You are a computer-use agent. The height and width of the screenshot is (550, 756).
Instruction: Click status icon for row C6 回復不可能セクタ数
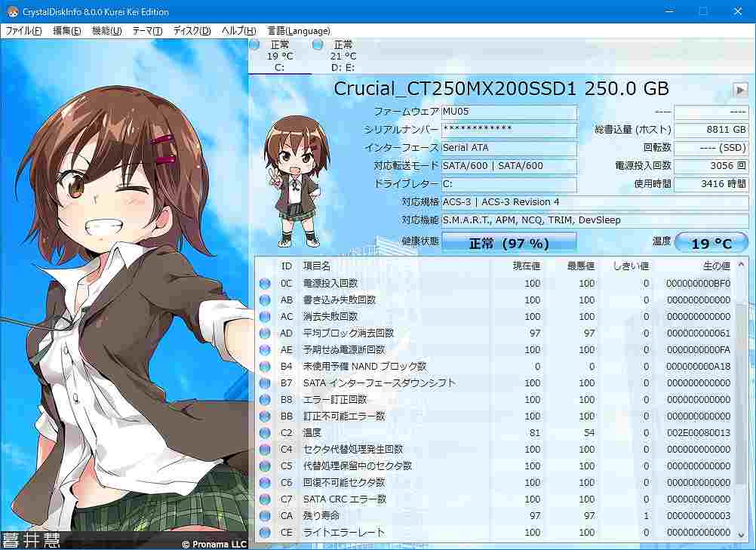click(x=265, y=483)
